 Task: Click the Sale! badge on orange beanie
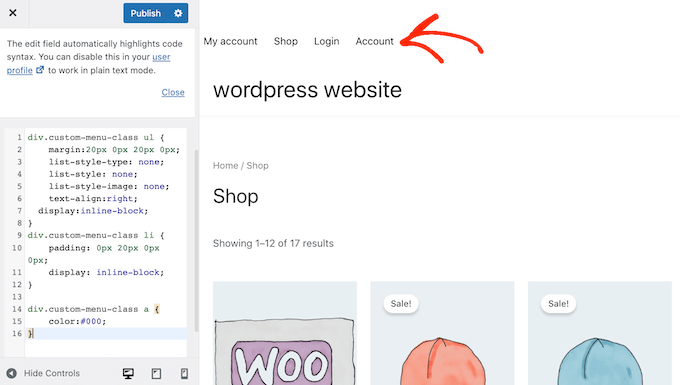[401, 303]
